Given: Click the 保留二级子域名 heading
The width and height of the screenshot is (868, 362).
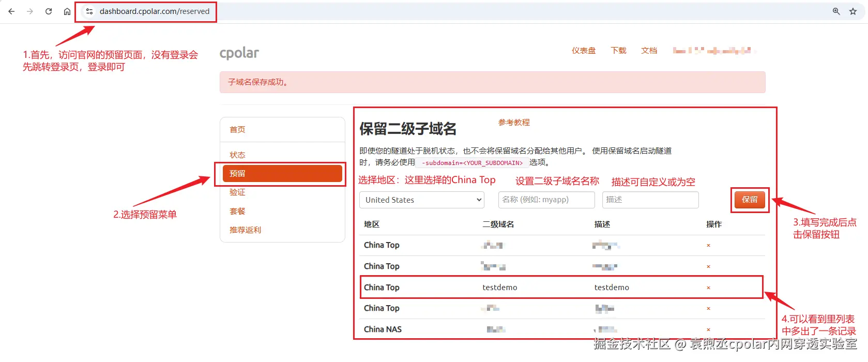Looking at the screenshot, I should point(408,129).
